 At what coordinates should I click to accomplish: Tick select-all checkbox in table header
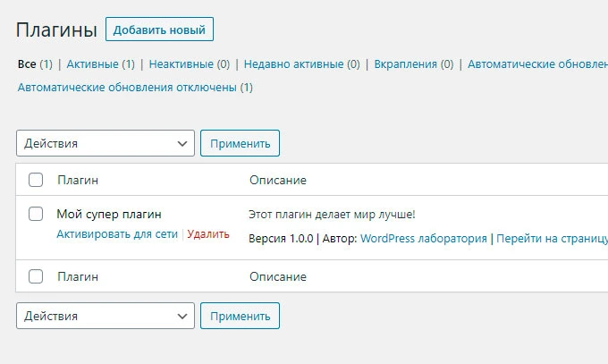[36, 180]
